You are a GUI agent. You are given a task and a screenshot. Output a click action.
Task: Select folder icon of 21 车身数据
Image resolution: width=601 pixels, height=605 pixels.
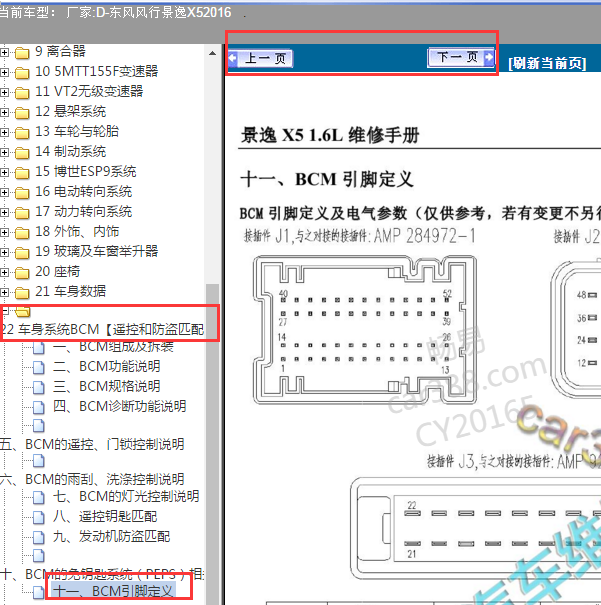pos(22,293)
